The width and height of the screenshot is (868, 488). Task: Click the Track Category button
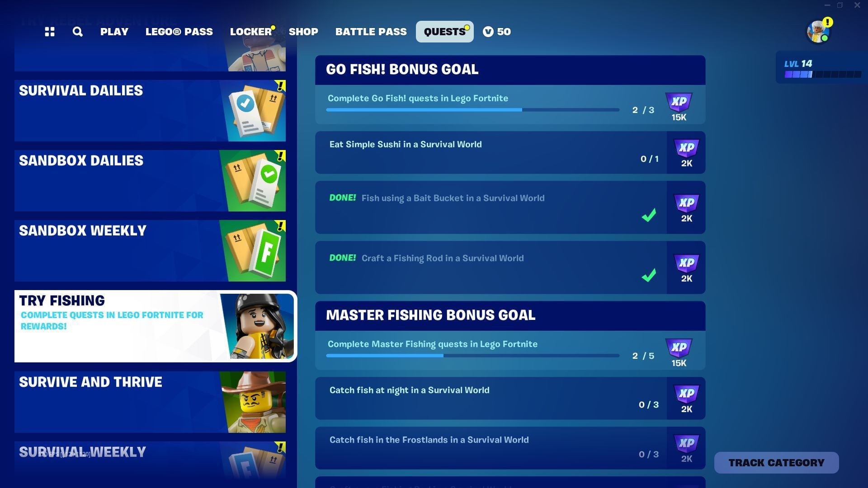pos(776,463)
